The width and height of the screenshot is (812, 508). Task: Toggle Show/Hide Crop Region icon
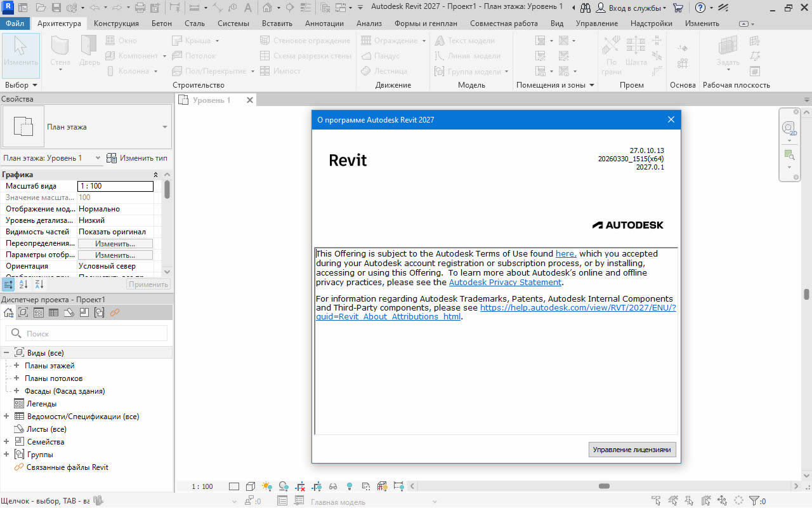[x=316, y=486]
